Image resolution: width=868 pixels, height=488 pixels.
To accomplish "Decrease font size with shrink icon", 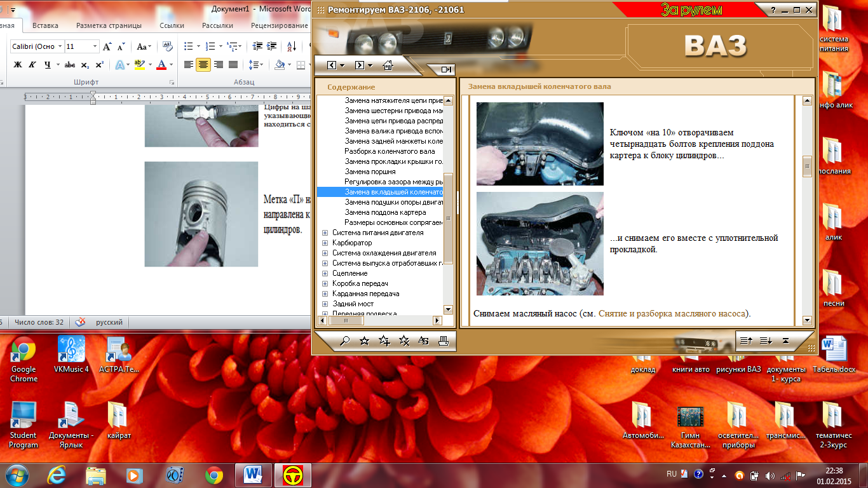I will pyautogui.click(x=121, y=46).
